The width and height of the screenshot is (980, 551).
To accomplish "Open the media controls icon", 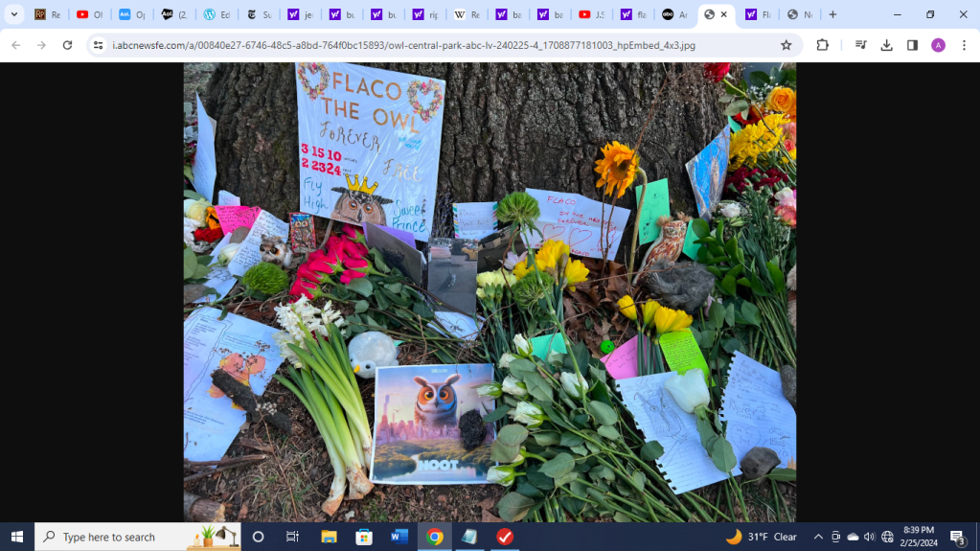I will coord(860,45).
